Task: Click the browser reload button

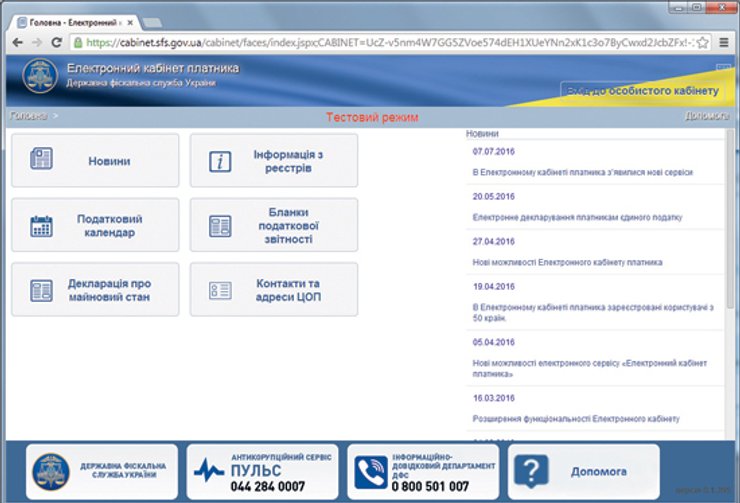Action: tap(55, 43)
